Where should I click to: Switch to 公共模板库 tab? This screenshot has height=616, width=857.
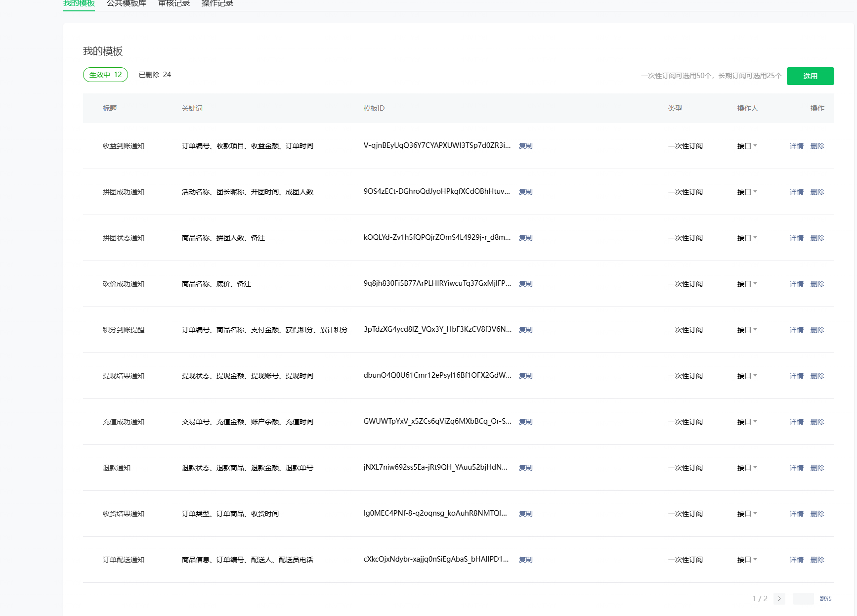pos(127,4)
